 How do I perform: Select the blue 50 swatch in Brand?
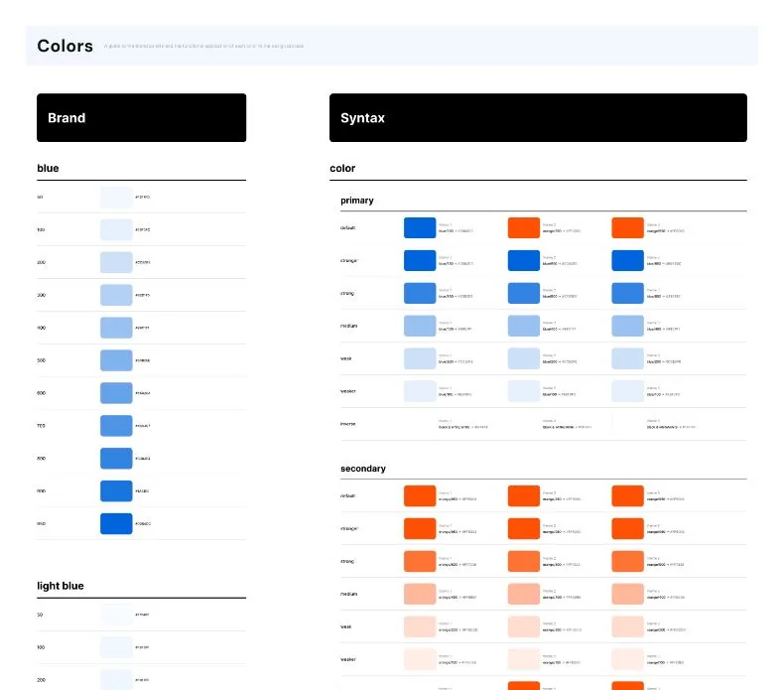[116, 198]
